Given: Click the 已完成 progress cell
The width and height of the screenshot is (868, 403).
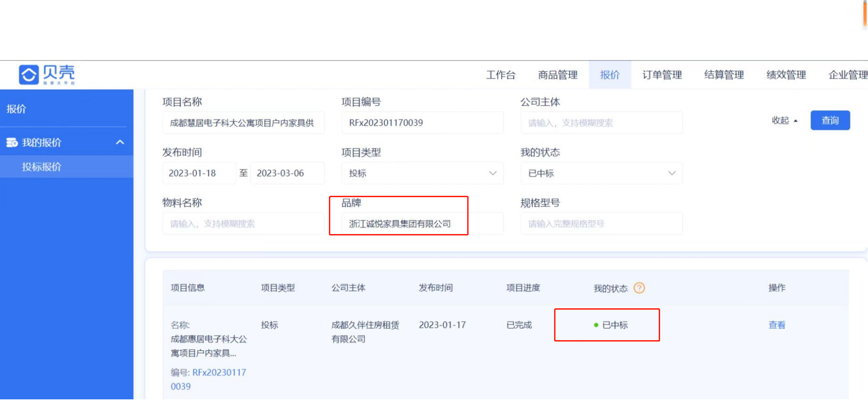Looking at the screenshot, I should click(519, 325).
